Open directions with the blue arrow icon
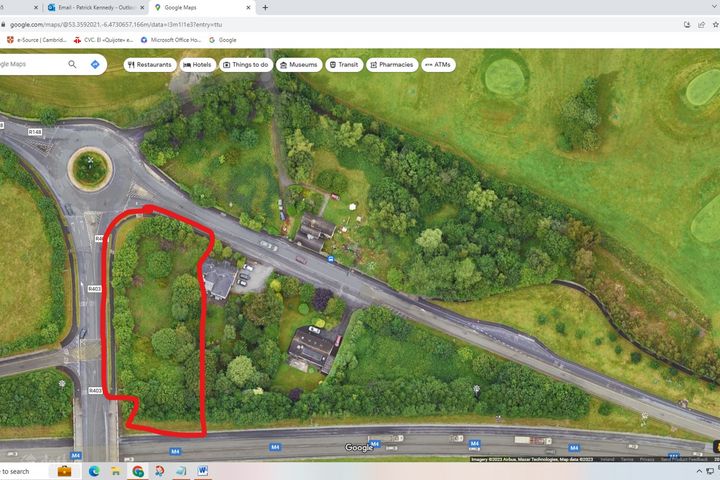Screen dimensions: 720x480 (x=95, y=64)
